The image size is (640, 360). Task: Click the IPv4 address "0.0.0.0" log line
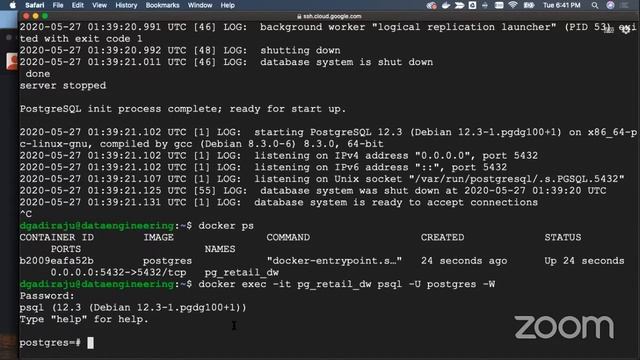click(279, 156)
